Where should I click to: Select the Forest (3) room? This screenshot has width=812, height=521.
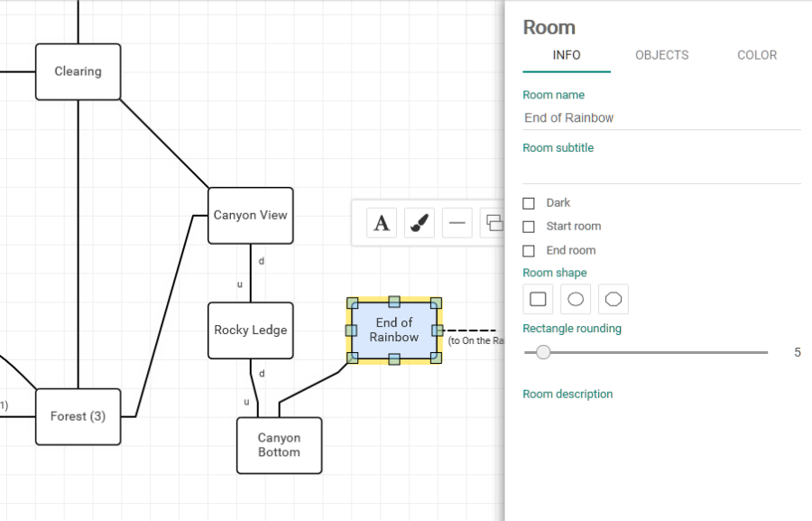tap(78, 417)
